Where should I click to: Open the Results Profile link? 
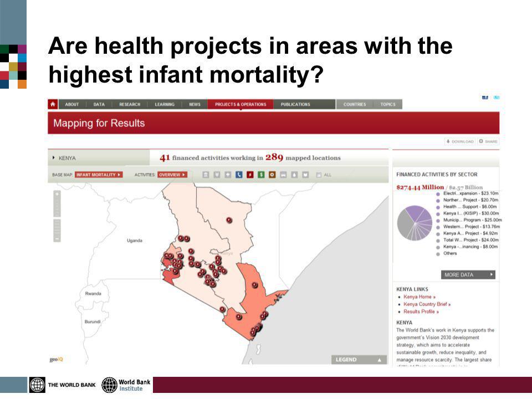[421, 311]
